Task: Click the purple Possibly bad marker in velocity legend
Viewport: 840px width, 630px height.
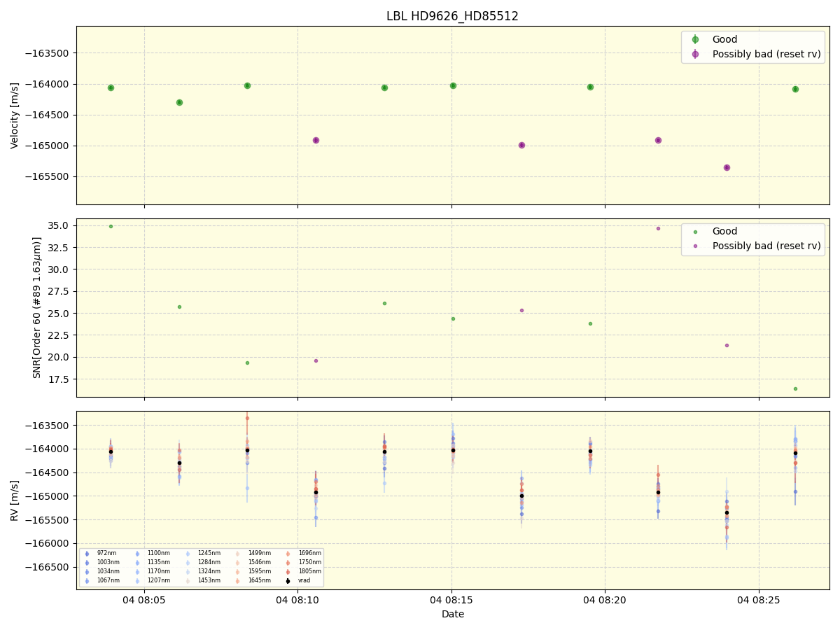Action: (x=695, y=54)
